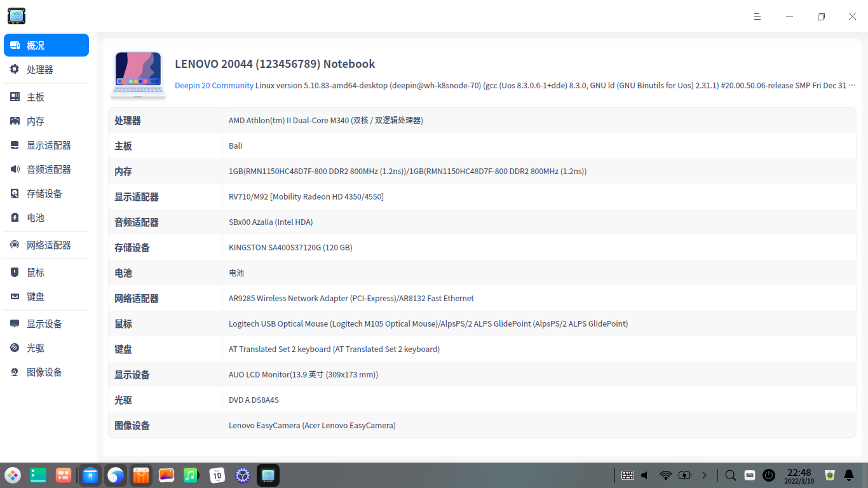
Task: Click the 存储设备 label in the overview table
Action: (132, 247)
